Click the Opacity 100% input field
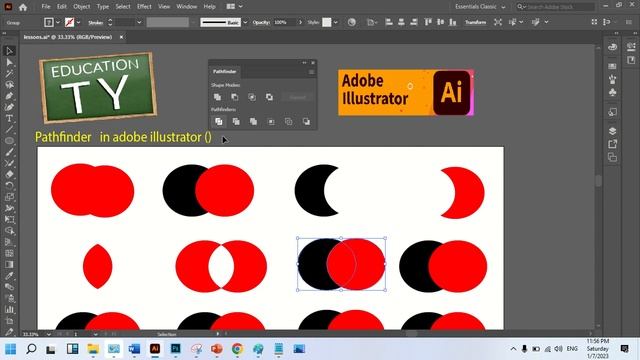The width and height of the screenshot is (640, 360). point(284,22)
